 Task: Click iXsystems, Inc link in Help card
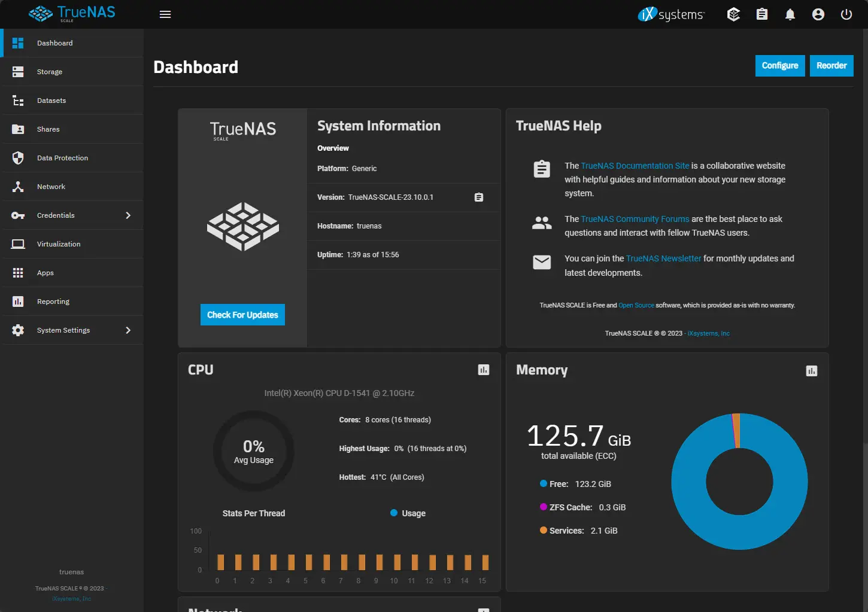click(x=709, y=333)
